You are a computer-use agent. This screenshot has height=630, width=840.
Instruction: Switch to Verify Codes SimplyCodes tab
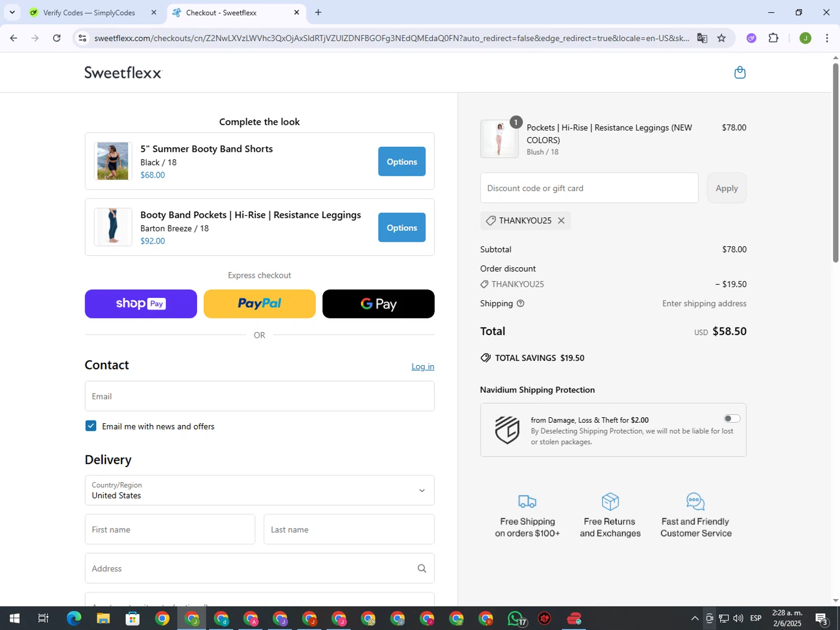[89, 12]
